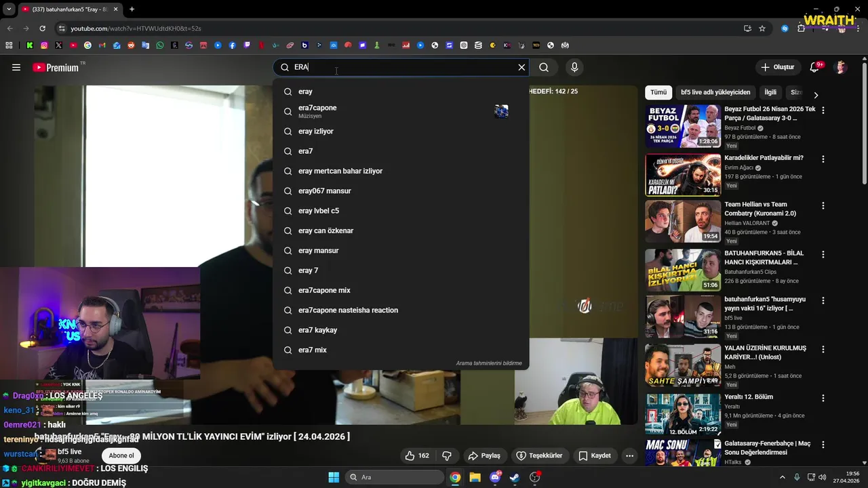Open YouTube notifications bell
This screenshot has height=488, width=868.
(x=814, y=67)
